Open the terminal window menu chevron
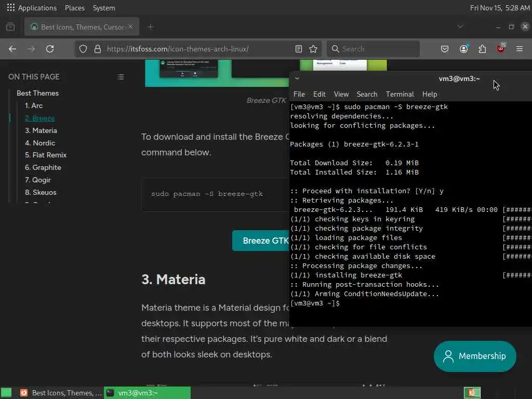Image resolution: width=532 pixels, height=399 pixels. 297,78
